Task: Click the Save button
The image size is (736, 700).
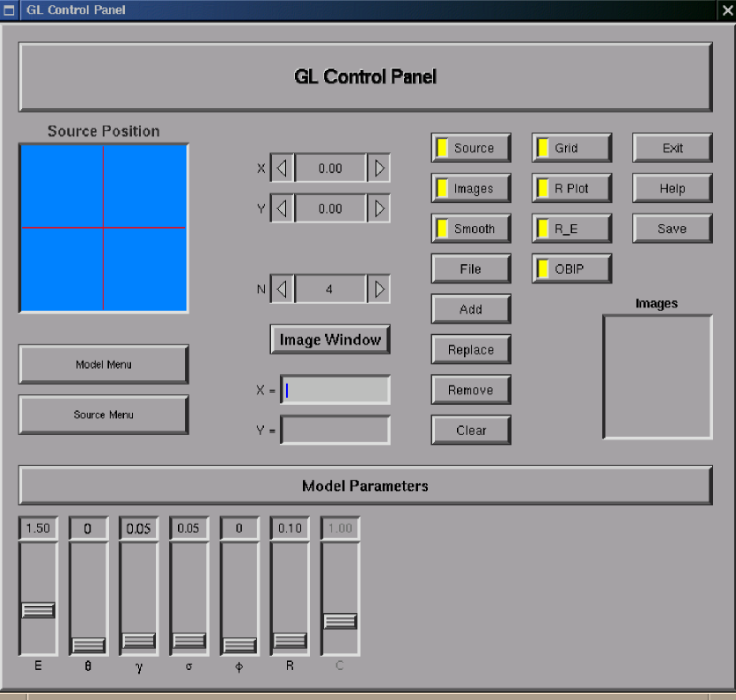Action: coord(671,229)
